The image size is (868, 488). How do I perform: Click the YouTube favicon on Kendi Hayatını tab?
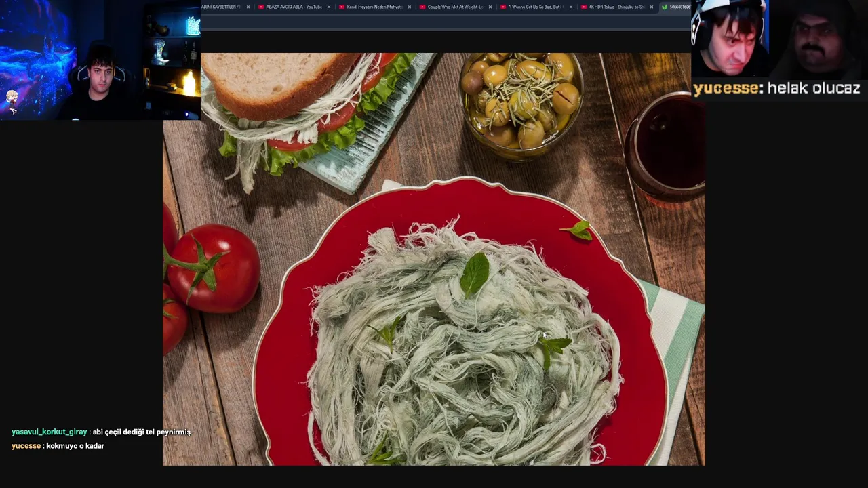[x=342, y=7]
